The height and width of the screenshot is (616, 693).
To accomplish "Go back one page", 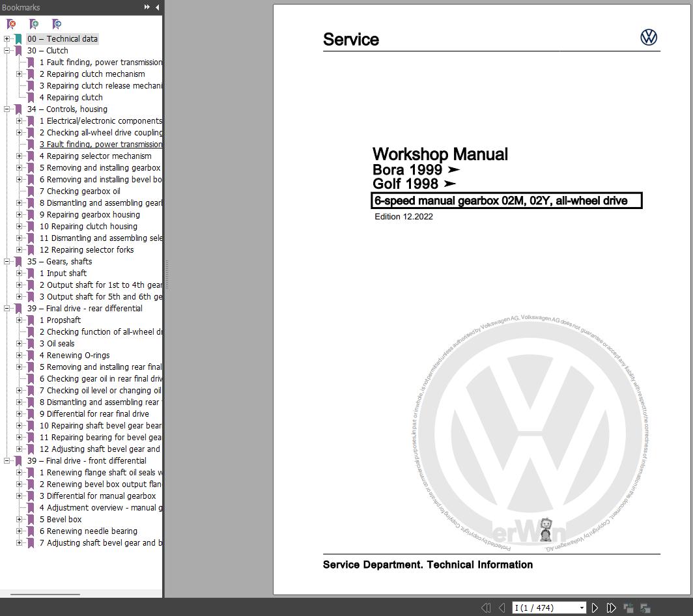I will click(502, 607).
